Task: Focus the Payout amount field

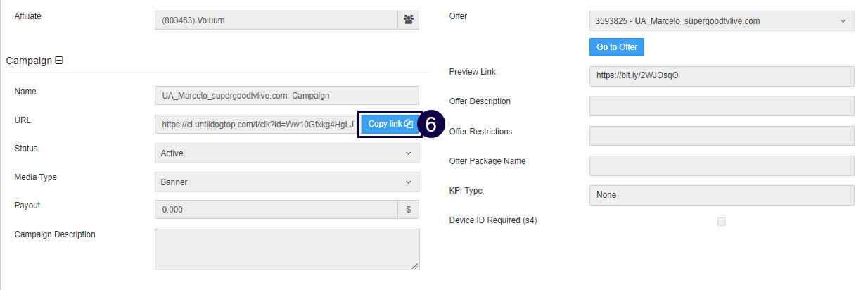Action: (276, 210)
